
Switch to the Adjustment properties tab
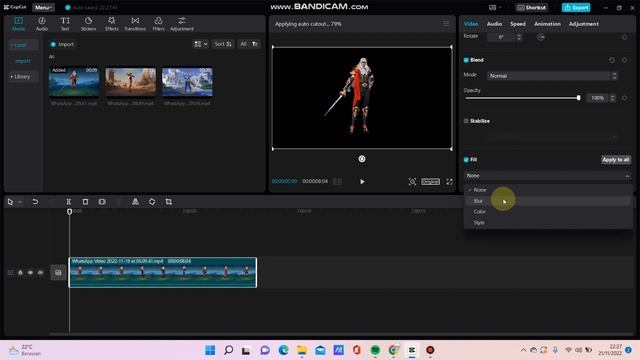(583, 24)
